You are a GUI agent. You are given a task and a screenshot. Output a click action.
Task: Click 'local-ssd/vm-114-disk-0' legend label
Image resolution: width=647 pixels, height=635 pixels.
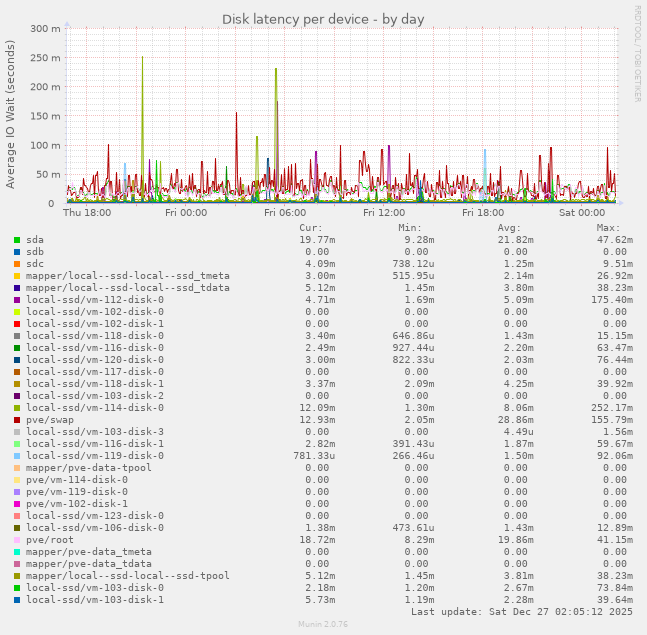click(95, 408)
